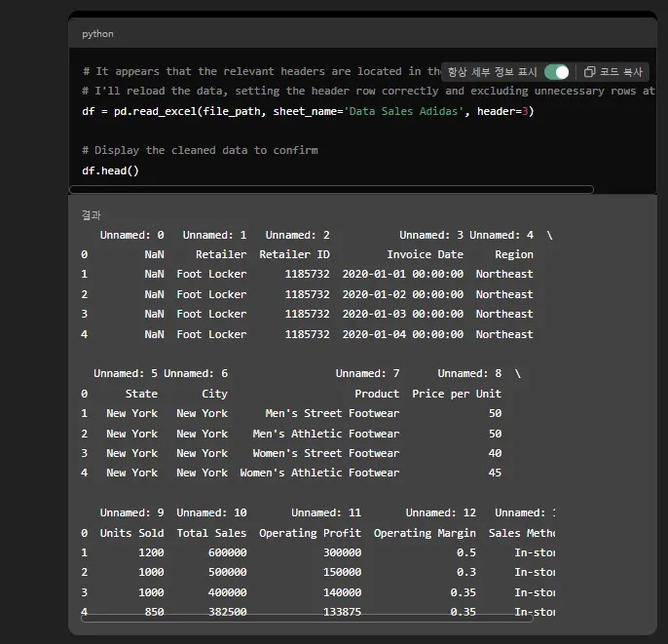Screen dimensions: 668x644
Task: Click the 'Invoice Date' cell
Action: click(425, 254)
